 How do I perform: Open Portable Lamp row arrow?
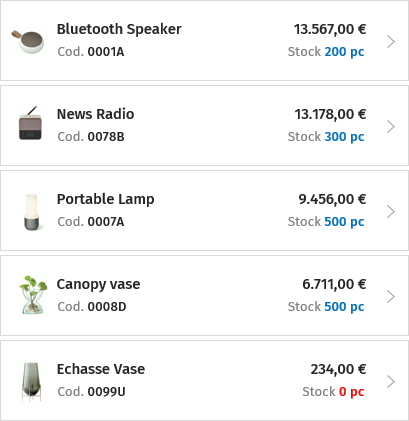391,212
